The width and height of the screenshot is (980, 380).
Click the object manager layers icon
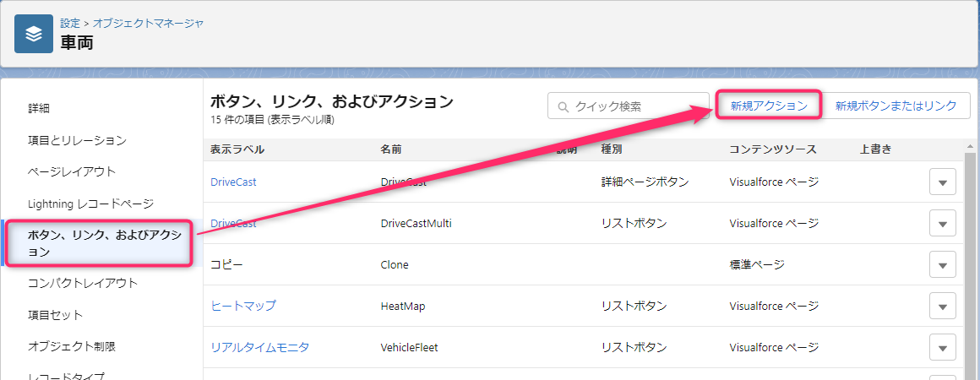[34, 34]
